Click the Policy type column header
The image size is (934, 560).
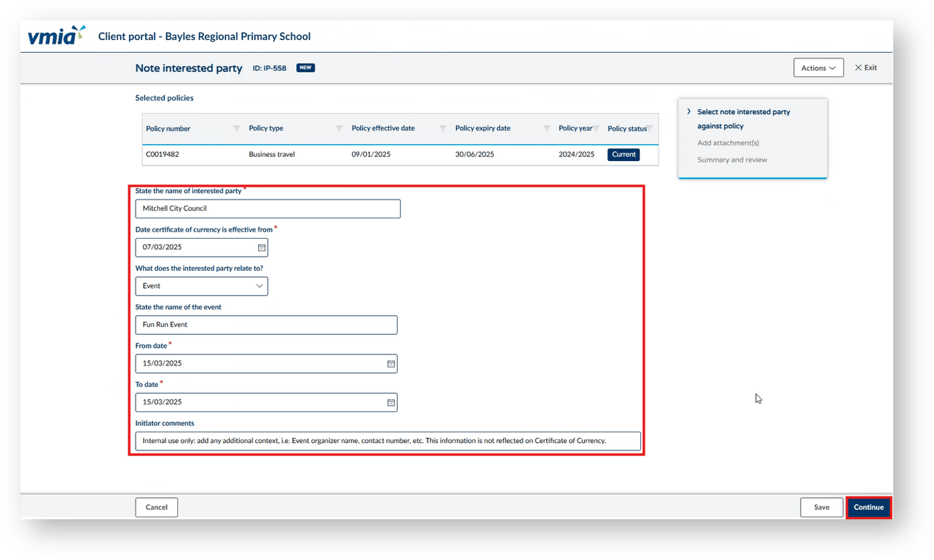tap(266, 129)
